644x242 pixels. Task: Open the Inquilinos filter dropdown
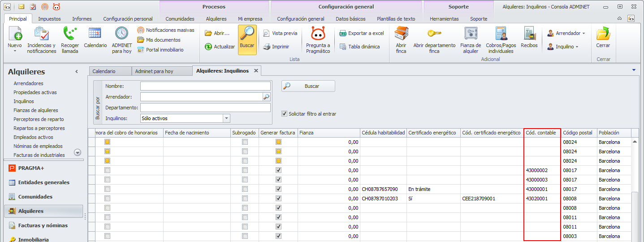click(x=226, y=118)
